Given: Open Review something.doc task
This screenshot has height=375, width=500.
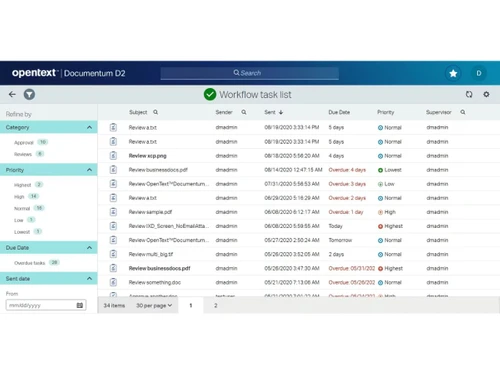Looking at the screenshot, I should tap(155, 282).
